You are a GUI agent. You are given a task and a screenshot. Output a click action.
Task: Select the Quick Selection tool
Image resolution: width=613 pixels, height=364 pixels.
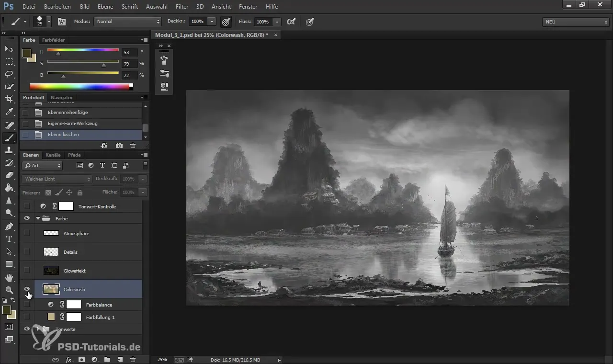pyautogui.click(x=9, y=87)
